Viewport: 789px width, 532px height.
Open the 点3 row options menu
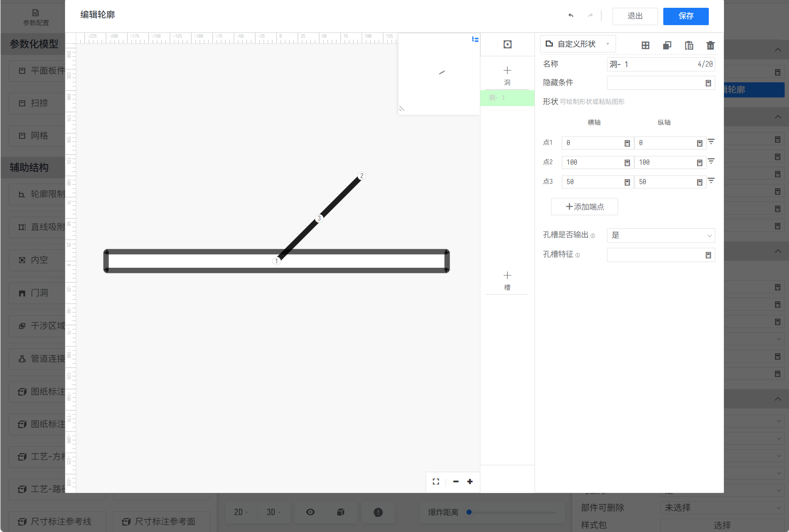[x=711, y=181]
